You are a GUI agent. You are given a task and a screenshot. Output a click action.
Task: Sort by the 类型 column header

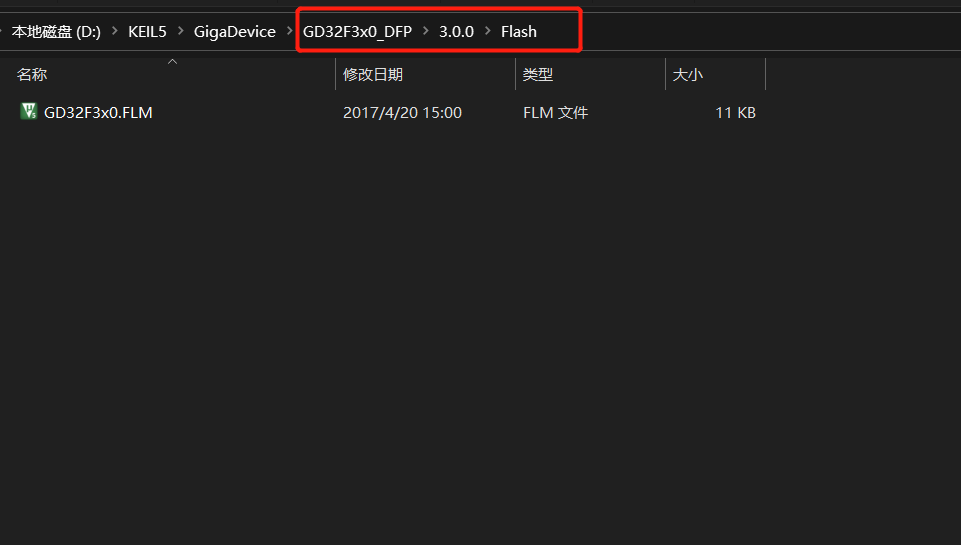pos(537,75)
